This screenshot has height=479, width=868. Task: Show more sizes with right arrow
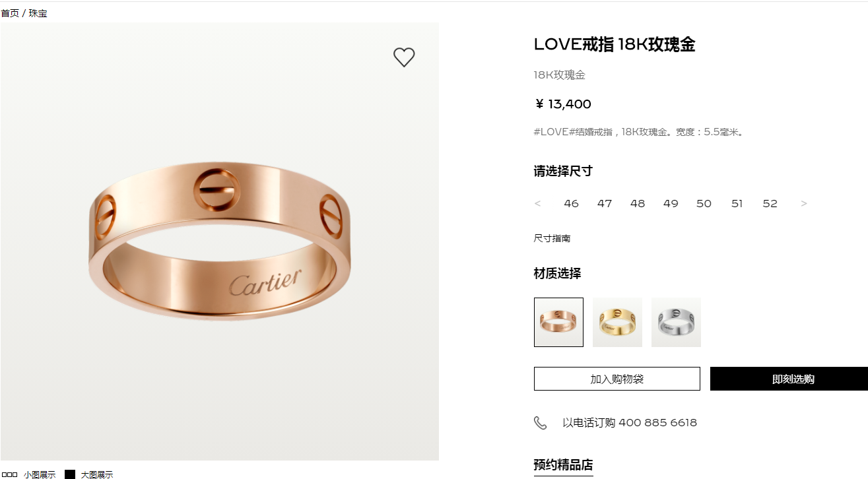pyautogui.click(x=803, y=203)
